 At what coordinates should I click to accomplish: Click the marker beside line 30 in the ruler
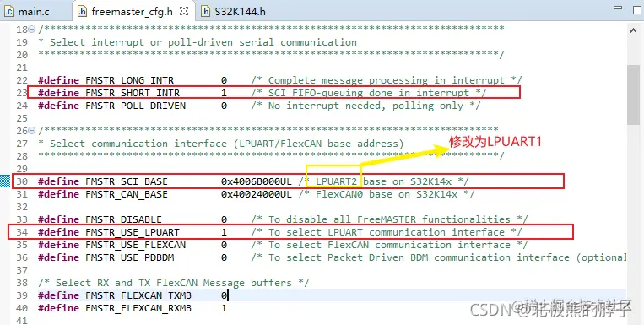coord(4,181)
